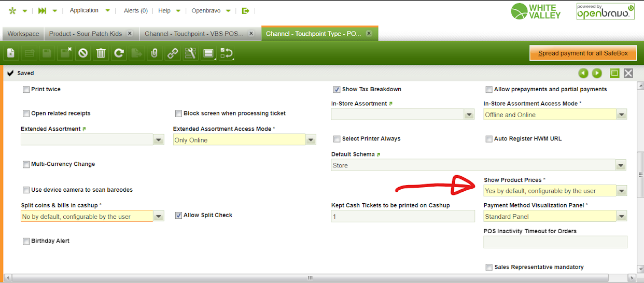644x283 pixels.
Task: Tick the Birthday Alert checkbox
Action: [x=26, y=241]
